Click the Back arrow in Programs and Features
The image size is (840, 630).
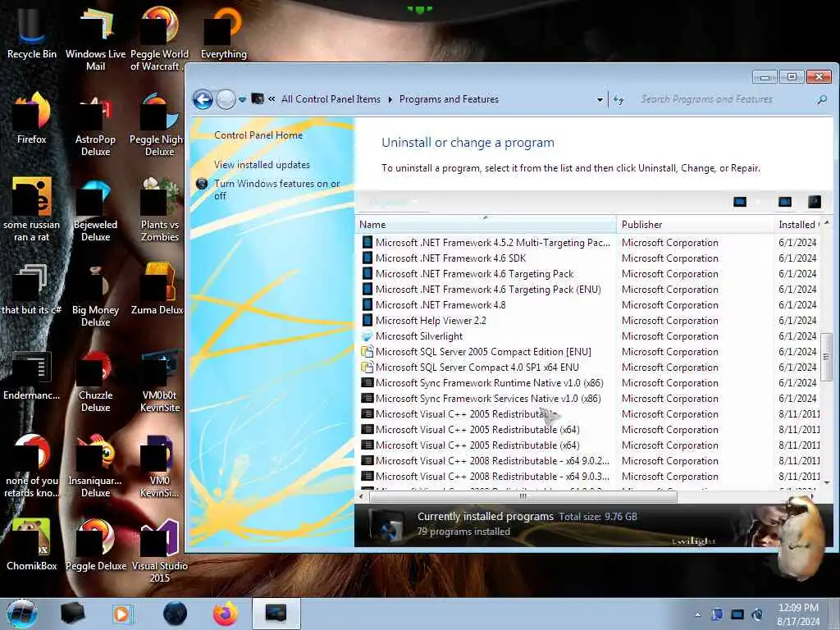point(203,99)
